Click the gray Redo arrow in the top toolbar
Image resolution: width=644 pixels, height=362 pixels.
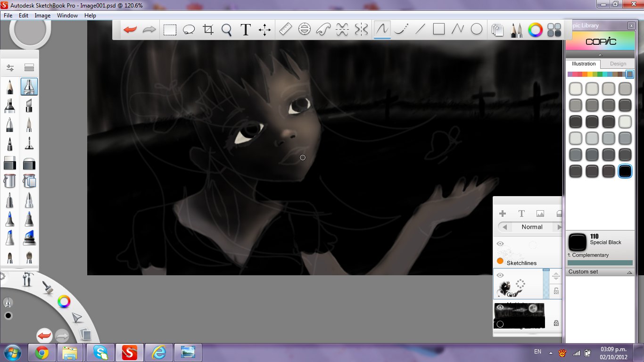(x=149, y=30)
